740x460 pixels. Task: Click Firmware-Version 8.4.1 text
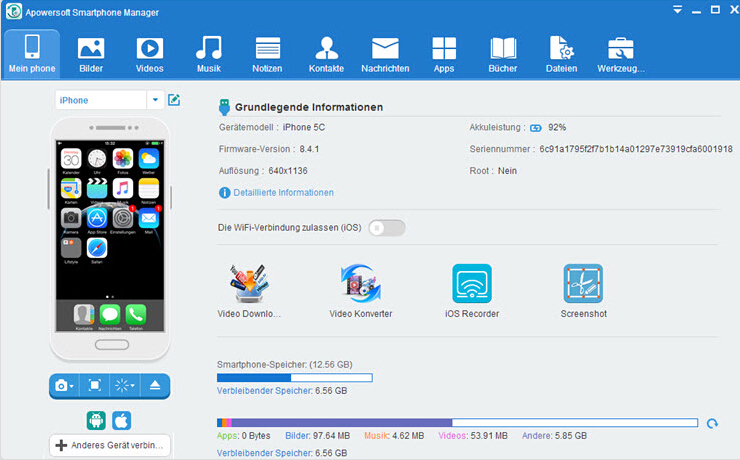(269, 149)
